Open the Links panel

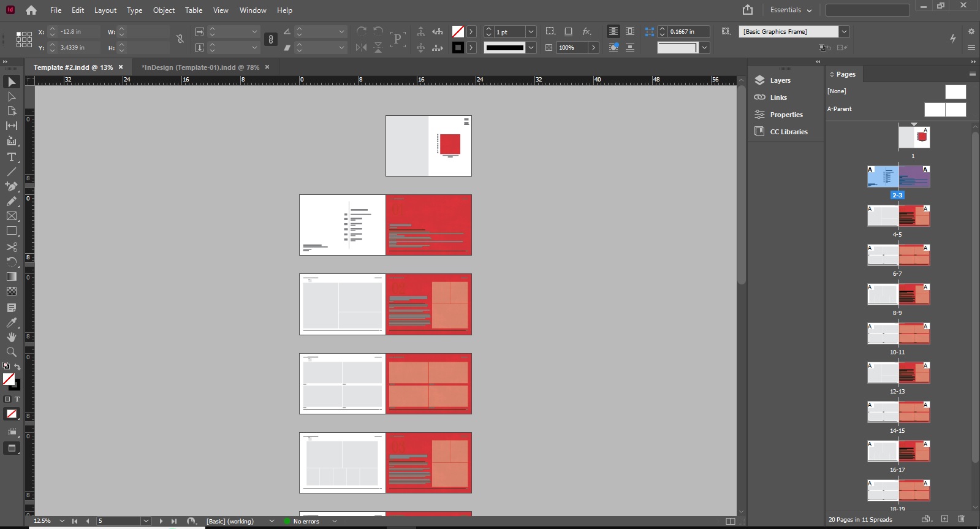[x=778, y=97]
